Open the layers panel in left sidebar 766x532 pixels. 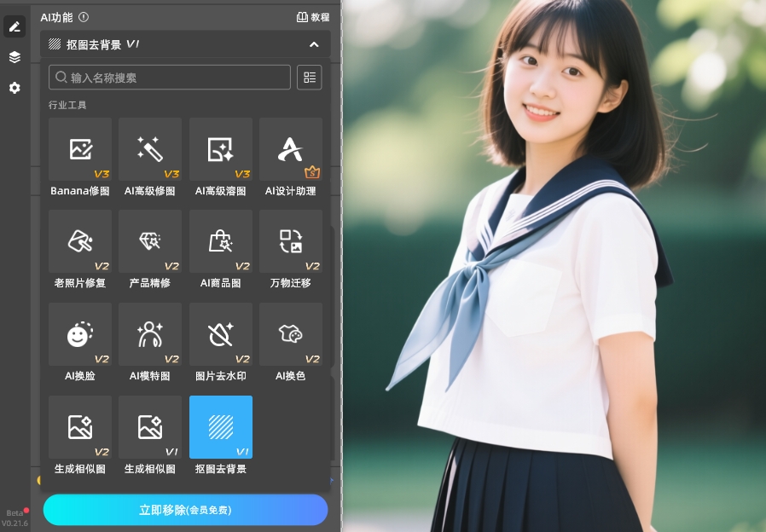14,57
